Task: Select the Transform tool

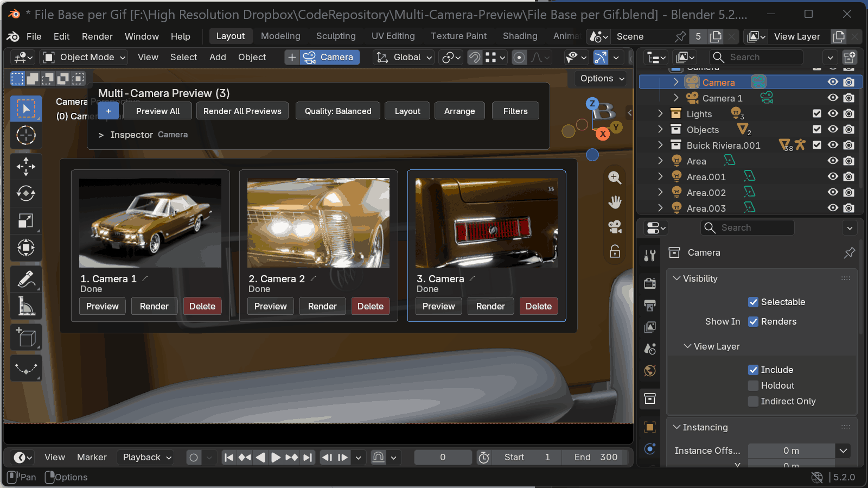Action: click(25, 248)
